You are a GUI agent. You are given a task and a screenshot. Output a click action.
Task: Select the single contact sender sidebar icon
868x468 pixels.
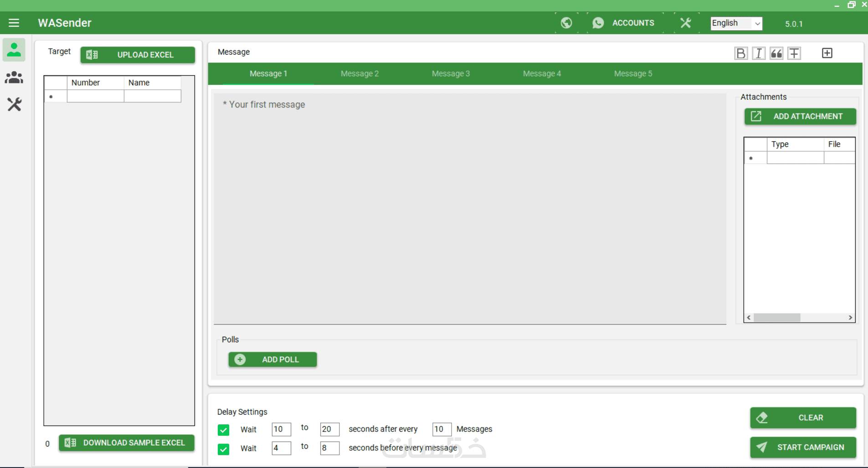(14, 50)
